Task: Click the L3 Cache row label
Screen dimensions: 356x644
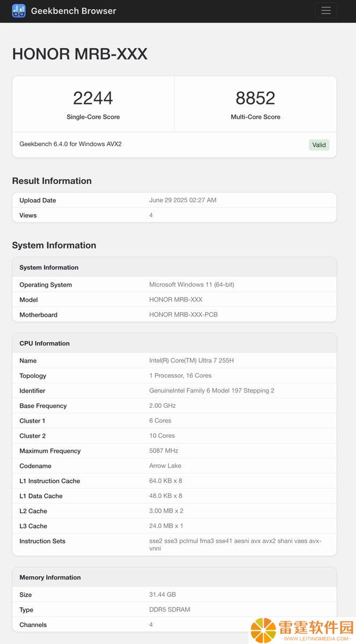Action: pyautogui.click(x=33, y=526)
